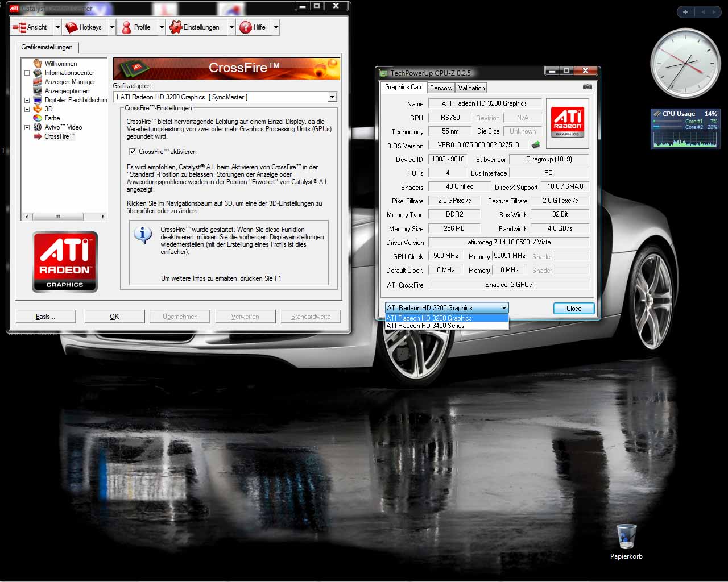Click the BIOS save chip icon
The image size is (728, 582).
535,145
